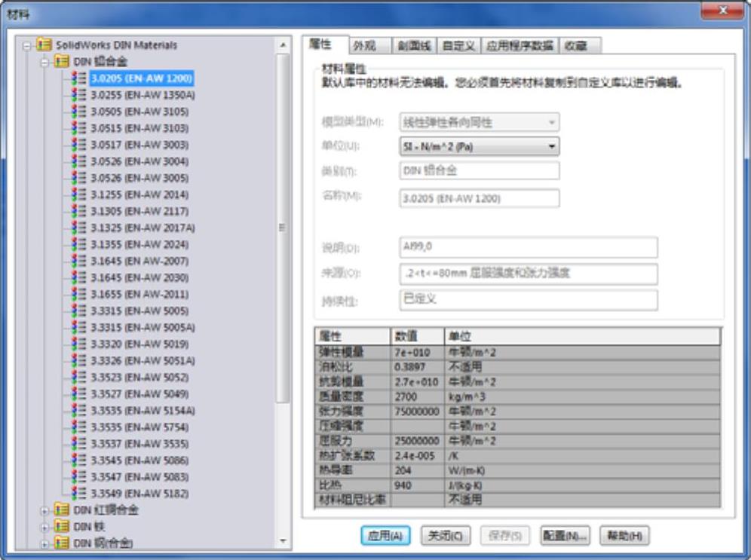The height and width of the screenshot is (560, 751).
Task: Click the 帮助(H) button
Action: click(624, 536)
